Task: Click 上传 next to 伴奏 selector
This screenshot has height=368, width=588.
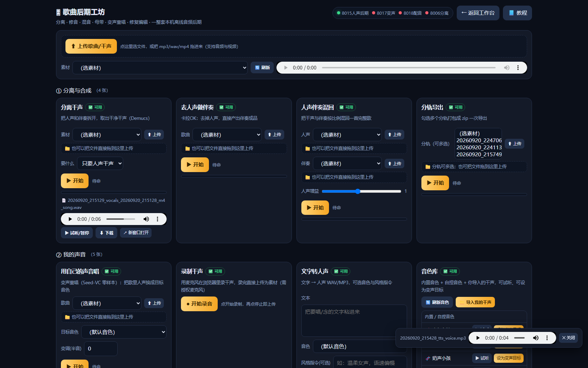Action: click(394, 164)
